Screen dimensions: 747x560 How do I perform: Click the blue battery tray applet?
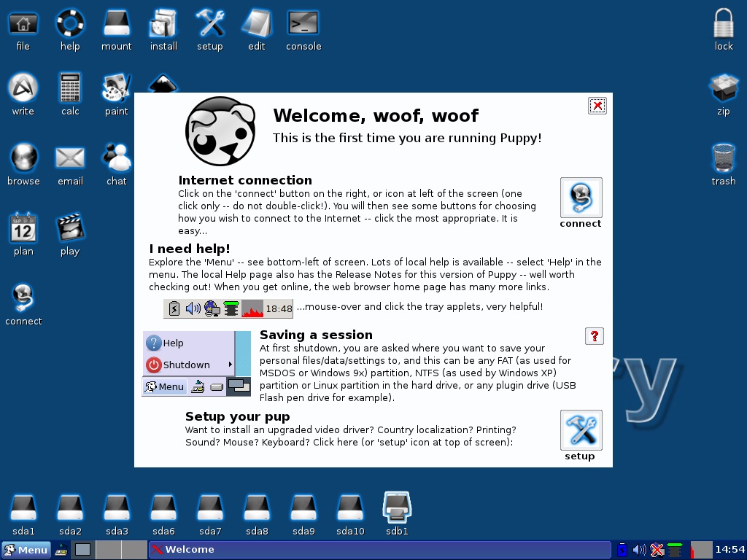click(622, 550)
